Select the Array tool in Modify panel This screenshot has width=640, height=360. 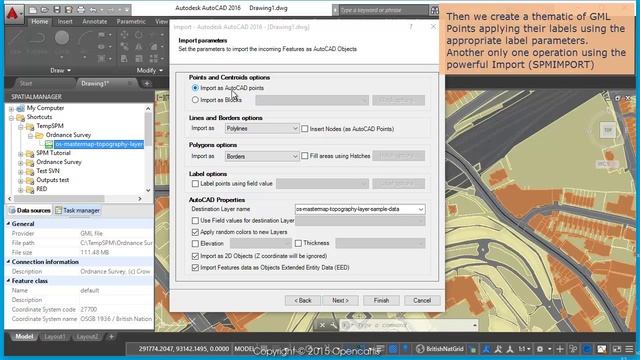[153, 59]
